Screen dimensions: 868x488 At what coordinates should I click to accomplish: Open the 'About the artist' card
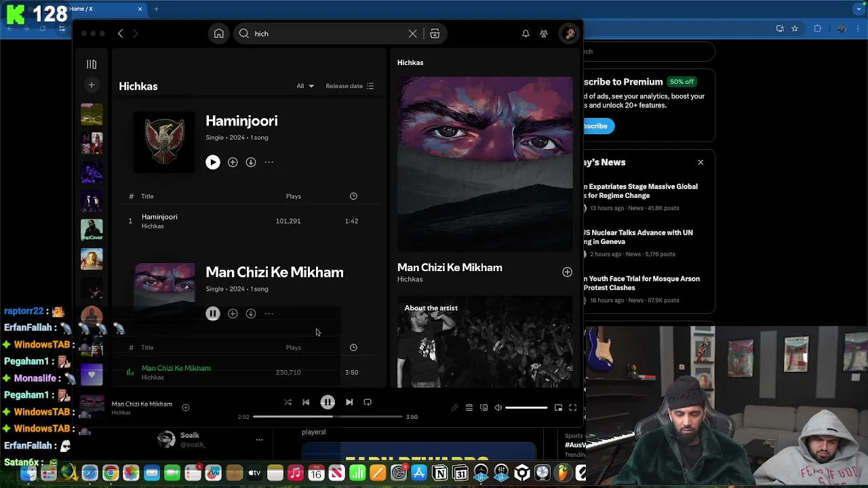coord(485,342)
